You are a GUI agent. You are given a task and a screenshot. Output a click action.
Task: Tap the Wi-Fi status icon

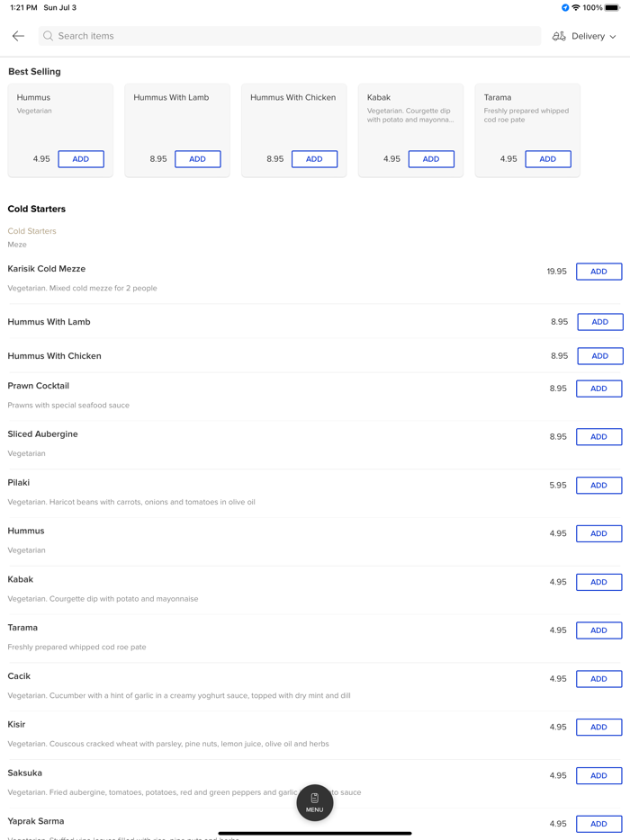[576, 8]
